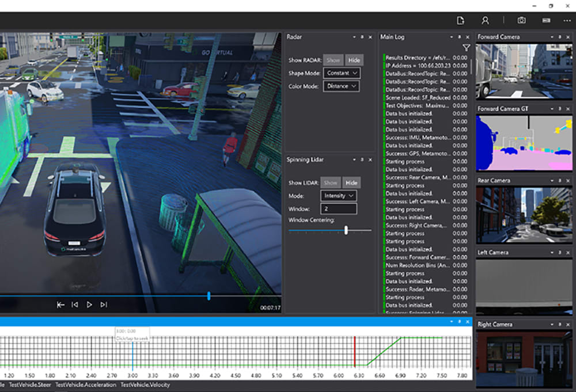The height and width of the screenshot is (392, 576).
Task: Step forward one frame
Action: [104, 305]
